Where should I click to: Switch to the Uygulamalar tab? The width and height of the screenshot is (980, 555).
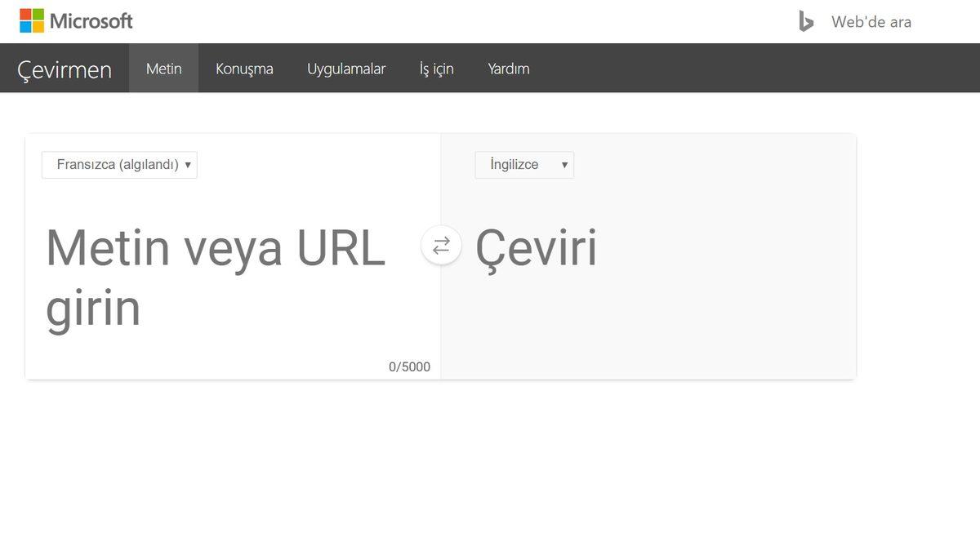pyautogui.click(x=346, y=69)
